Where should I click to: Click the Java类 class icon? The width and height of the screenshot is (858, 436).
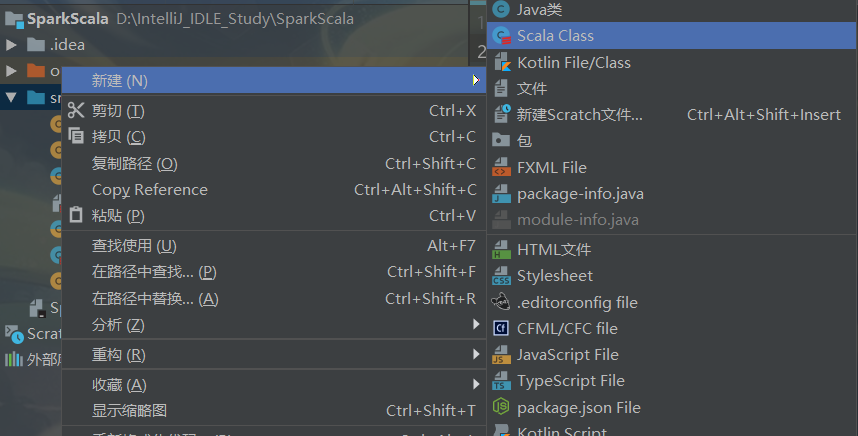pyautogui.click(x=501, y=9)
